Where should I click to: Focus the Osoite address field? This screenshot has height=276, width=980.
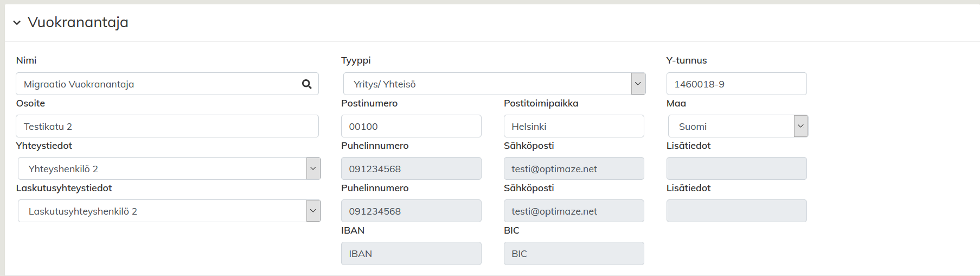point(167,127)
